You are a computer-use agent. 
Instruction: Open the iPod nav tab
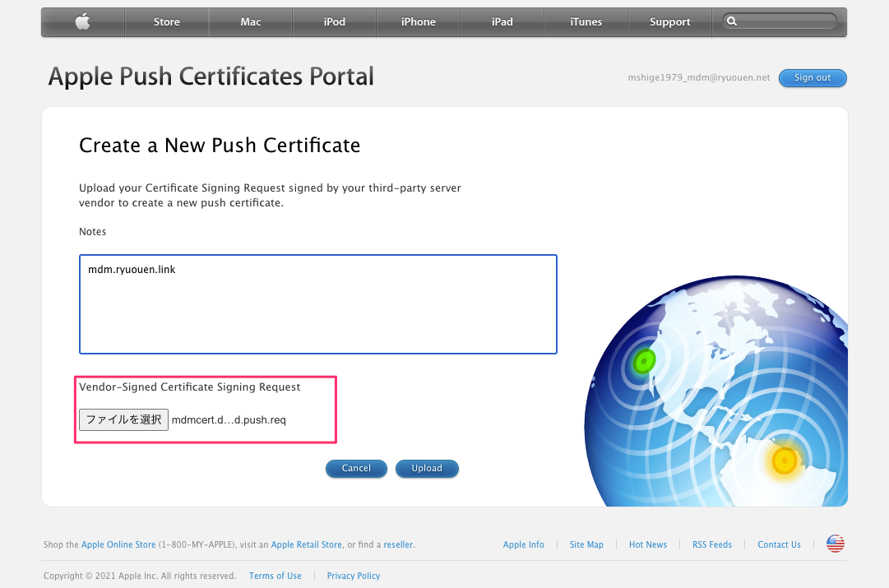(335, 22)
